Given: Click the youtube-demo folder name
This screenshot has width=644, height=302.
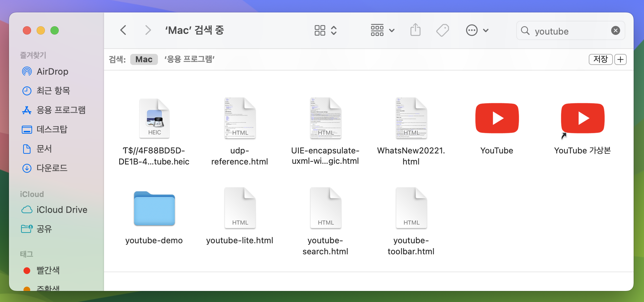Looking at the screenshot, I should 154,240.
